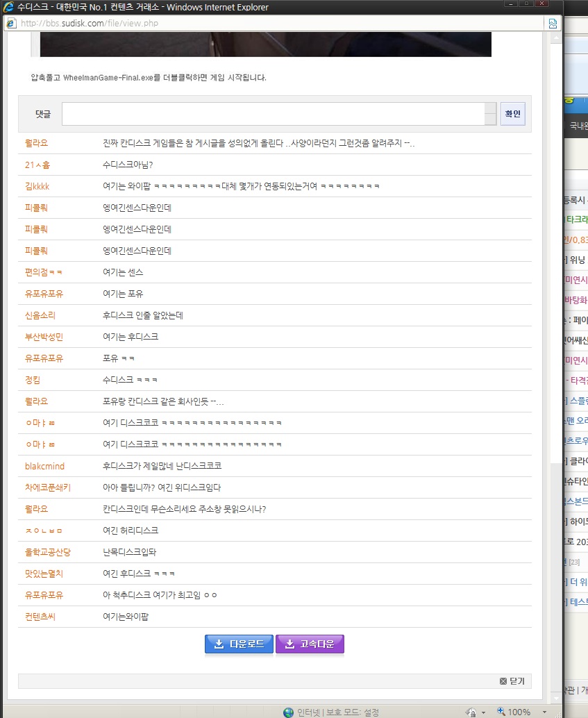Click the game screenshot image at top
The width and height of the screenshot is (588, 718).
tap(266, 44)
